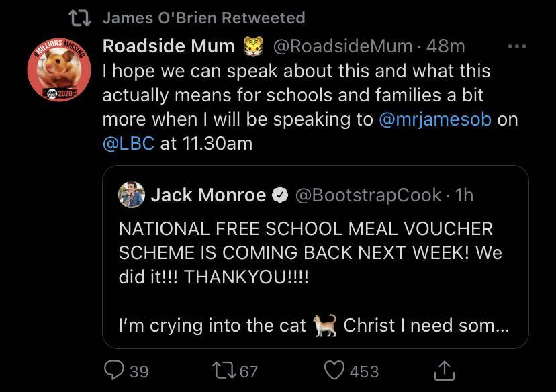Click the retweet icon beside James O'Brien
The height and width of the screenshot is (392, 556).
coord(80,18)
